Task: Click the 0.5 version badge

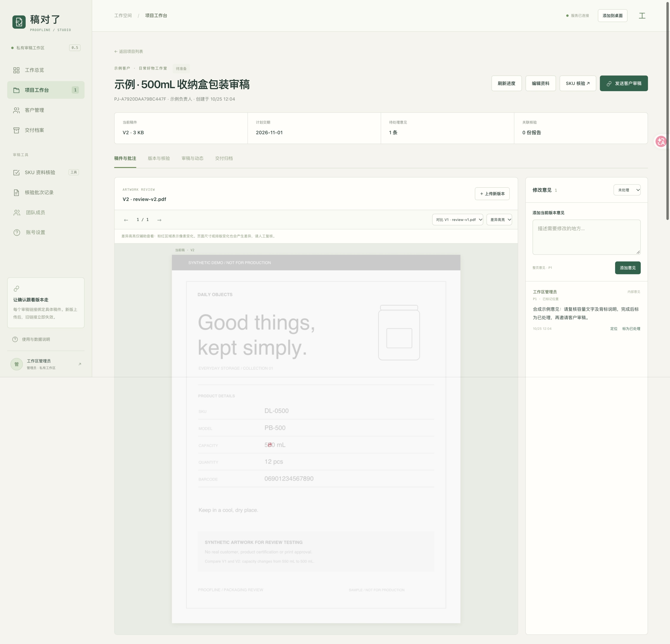Action: coord(75,48)
